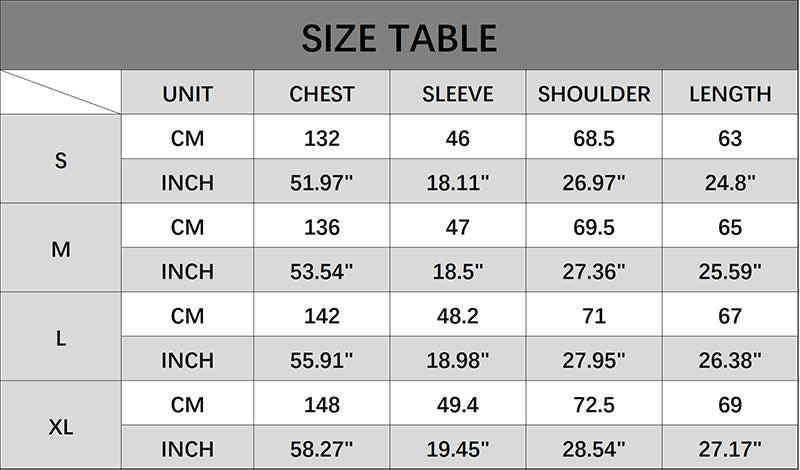Screen dimensions: 800x470
Task: Select chest value 148 for size XL
Action: coord(322,405)
